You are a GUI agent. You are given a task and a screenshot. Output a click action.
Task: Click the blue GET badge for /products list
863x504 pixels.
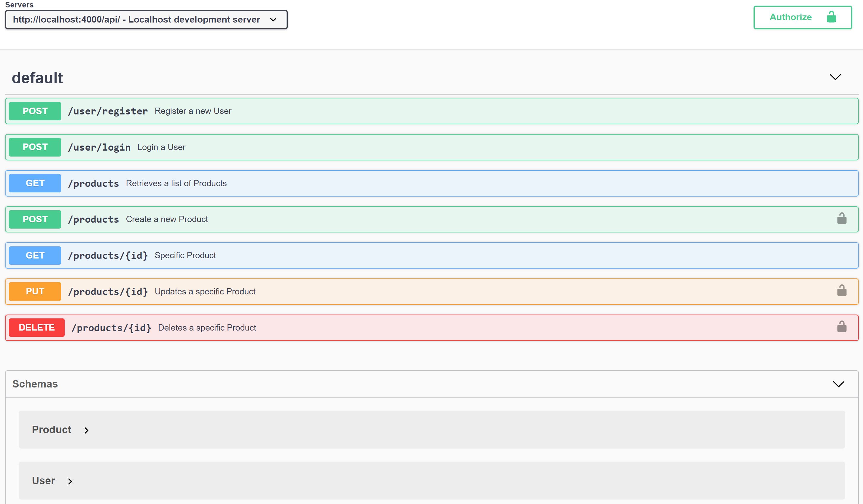(35, 183)
